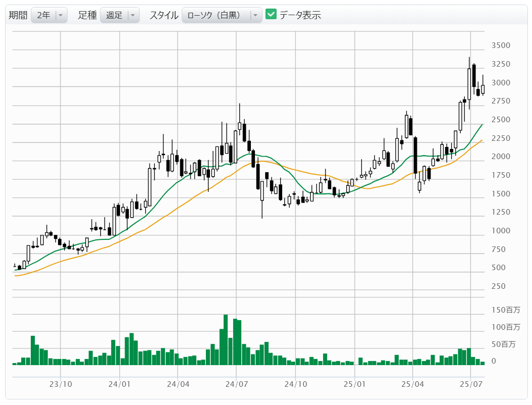Click the 250 price axis label
The width and height of the screenshot is (532, 405).
(x=499, y=286)
